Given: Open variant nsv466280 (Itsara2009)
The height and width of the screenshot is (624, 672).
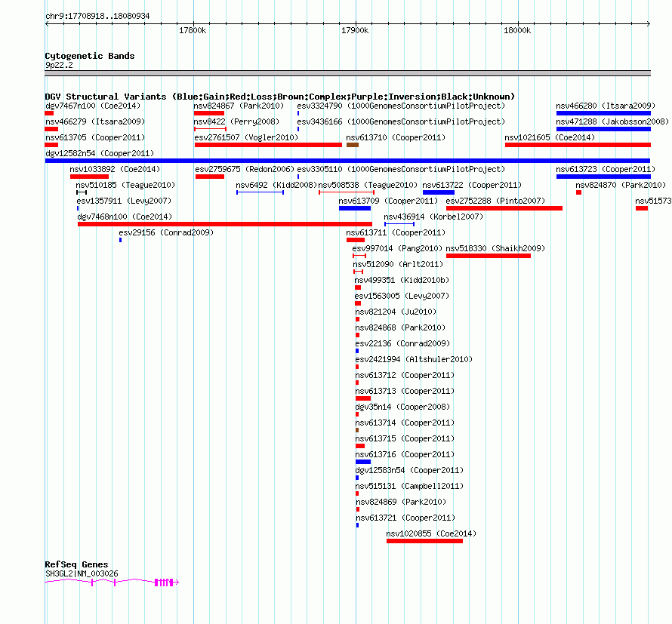Looking at the screenshot, I should coord(606,106).
